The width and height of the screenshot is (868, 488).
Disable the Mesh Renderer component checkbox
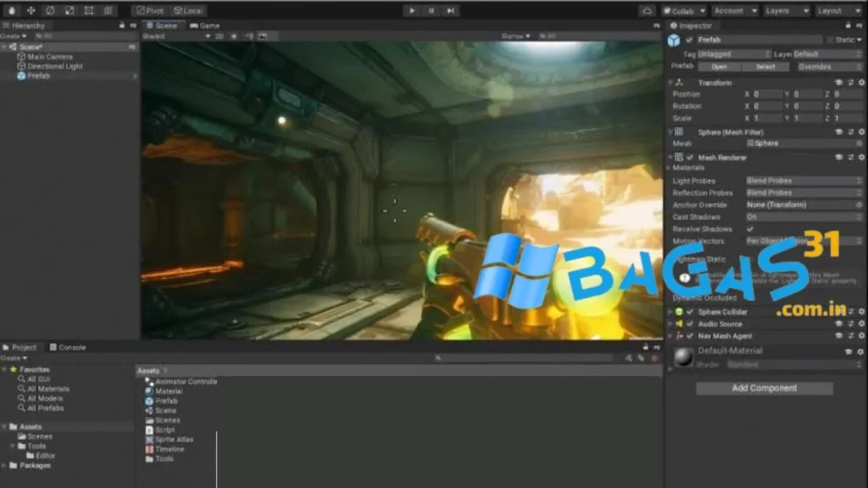click(x=690, y=158)
